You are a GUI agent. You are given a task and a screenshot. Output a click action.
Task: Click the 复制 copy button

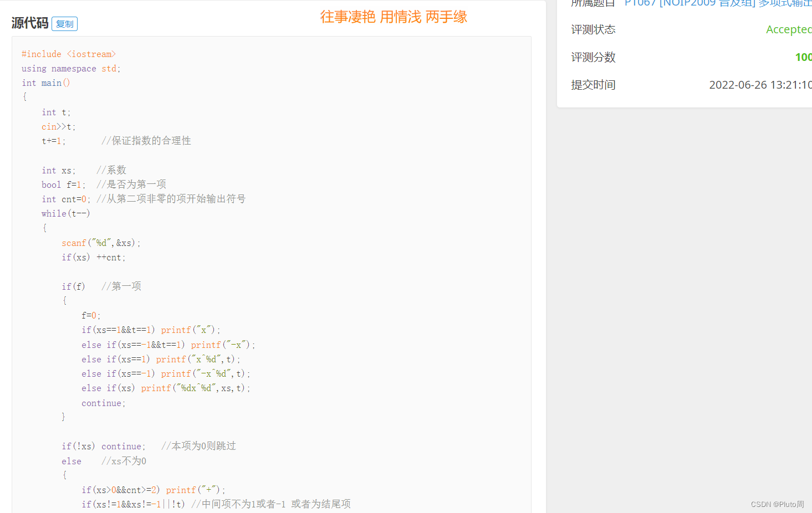(x=64, y=24)
